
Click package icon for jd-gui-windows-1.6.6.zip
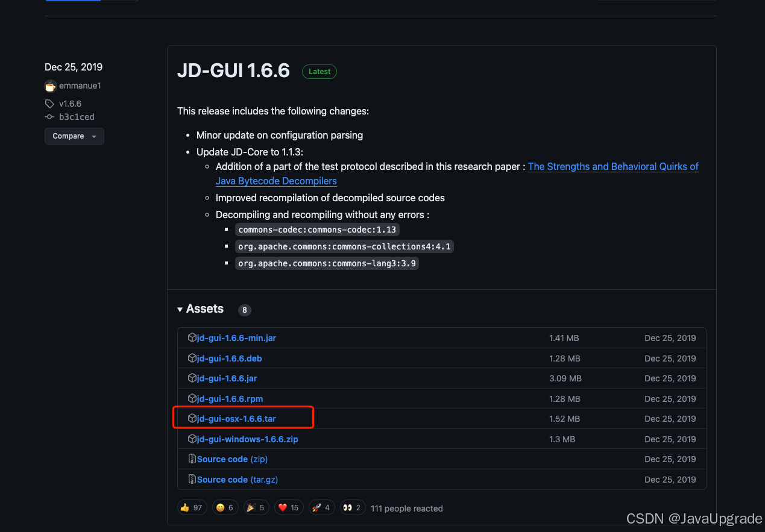192,439
